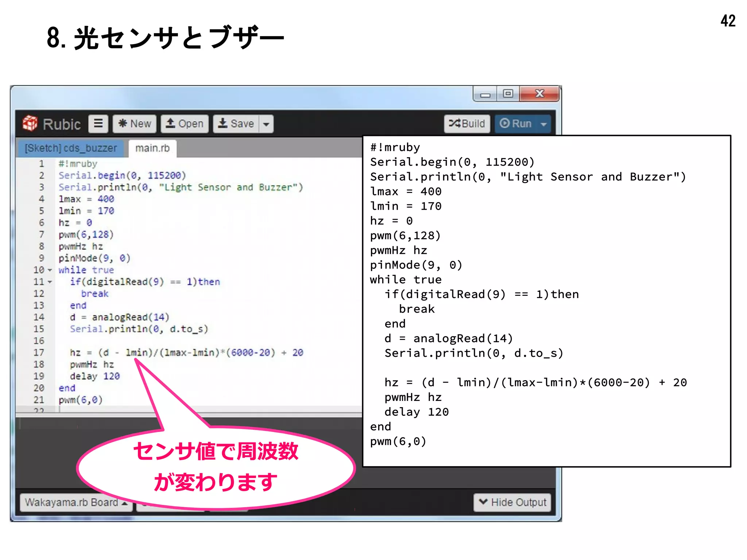This screenshot has height=560, width=747.
Task: Click the Rubic cube logo icon
Action: point(30,123)
